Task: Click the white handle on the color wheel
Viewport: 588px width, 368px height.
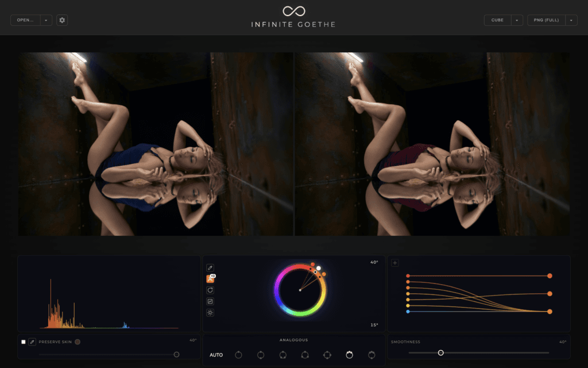Action: point(318,268)
